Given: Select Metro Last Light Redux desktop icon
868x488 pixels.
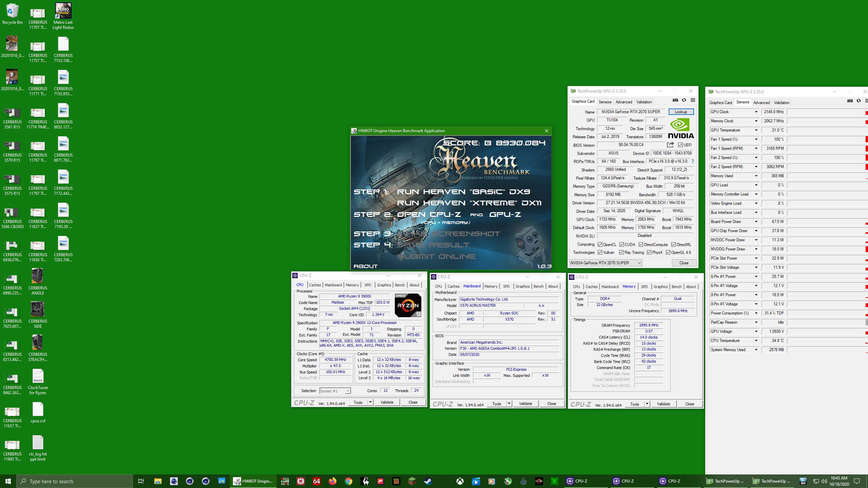Looking at the screenshot, I should [x=63, y=16].
